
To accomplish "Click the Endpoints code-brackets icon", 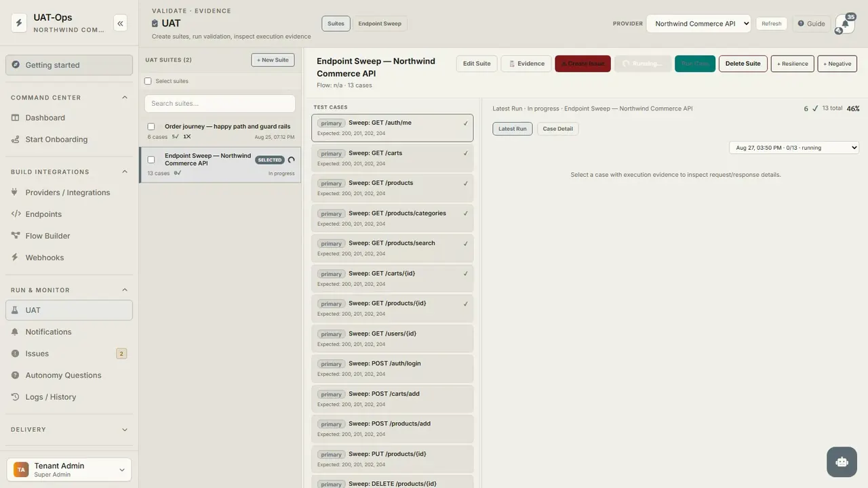I will [16, 214].
